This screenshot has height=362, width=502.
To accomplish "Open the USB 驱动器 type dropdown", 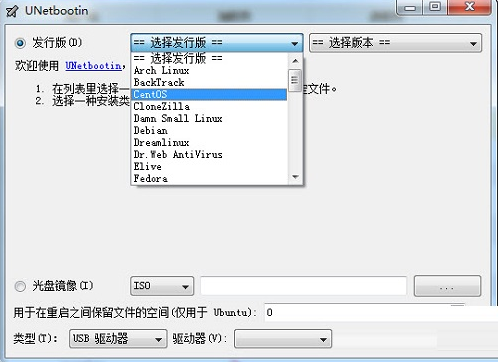I will click(x=118, y=339).
